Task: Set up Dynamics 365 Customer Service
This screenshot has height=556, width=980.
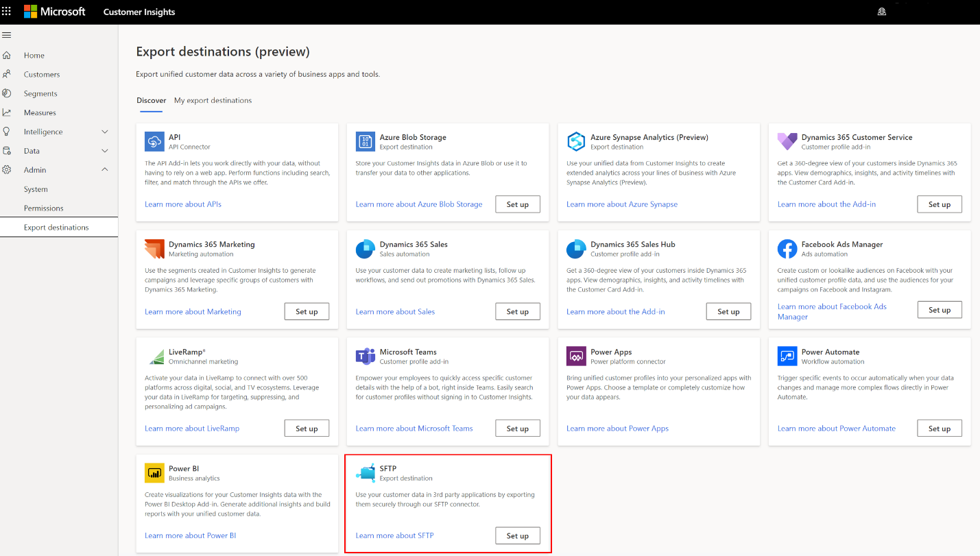Action: [940, 204]
